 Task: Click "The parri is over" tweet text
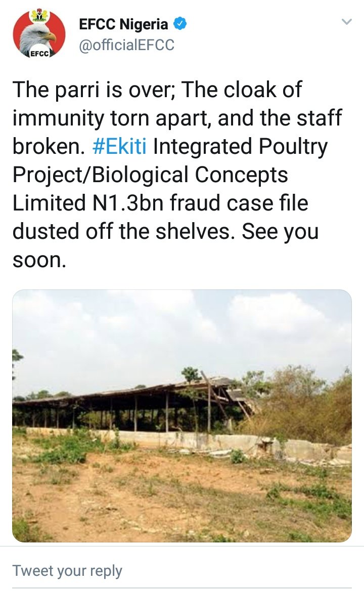(x=95, y=90)
